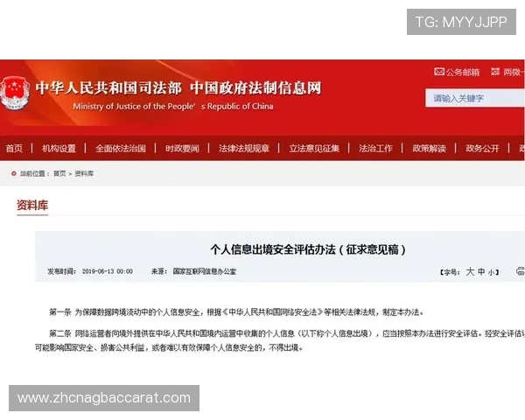Viewport: 525px width, 420px height.
Task: Click the national emblem logo
Action: (x=14, y=93)
